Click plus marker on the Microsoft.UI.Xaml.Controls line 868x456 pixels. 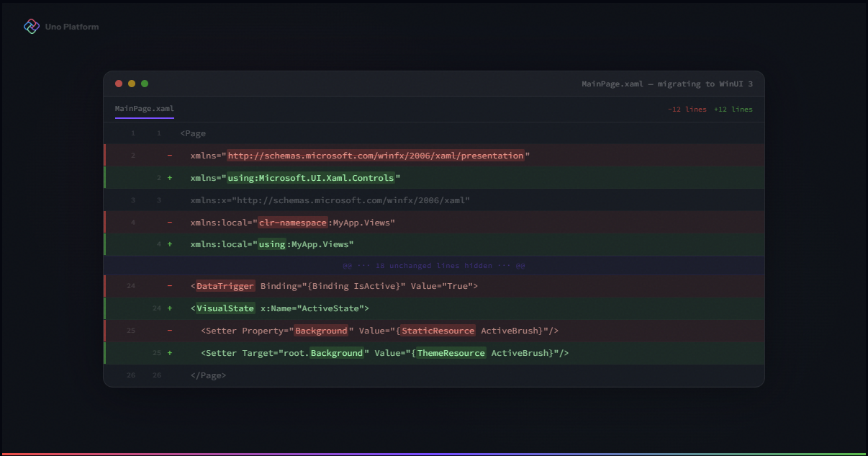coord(170,178)
